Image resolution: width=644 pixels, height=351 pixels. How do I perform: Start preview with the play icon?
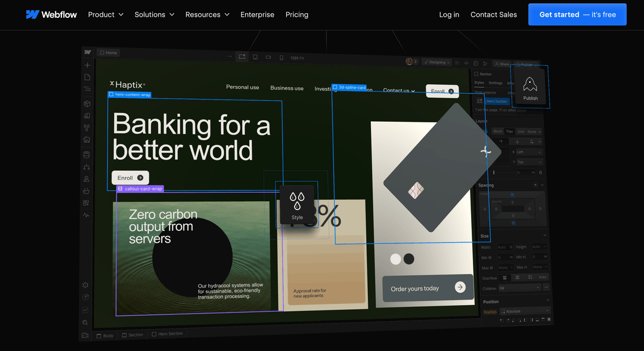coord(485,62)
